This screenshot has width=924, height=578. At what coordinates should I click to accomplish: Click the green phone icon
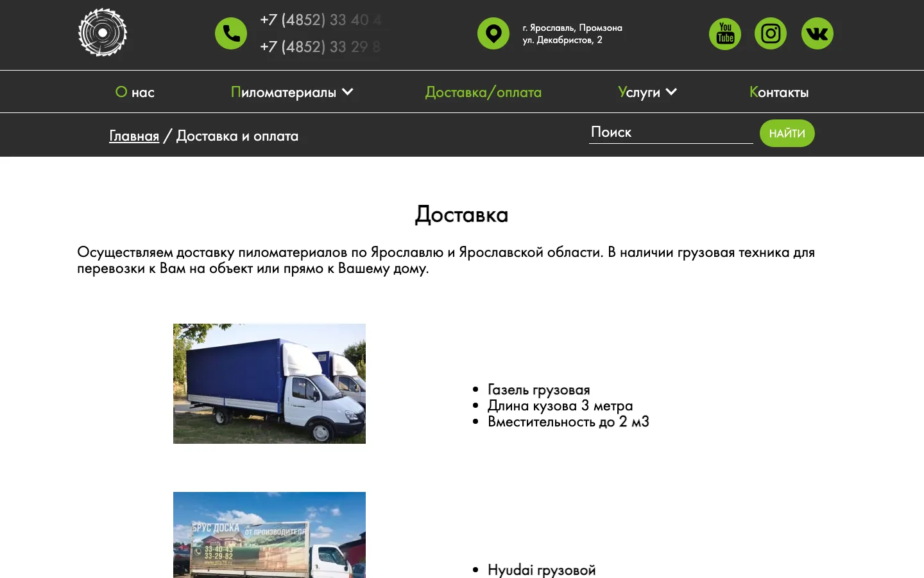pos(231,33)
